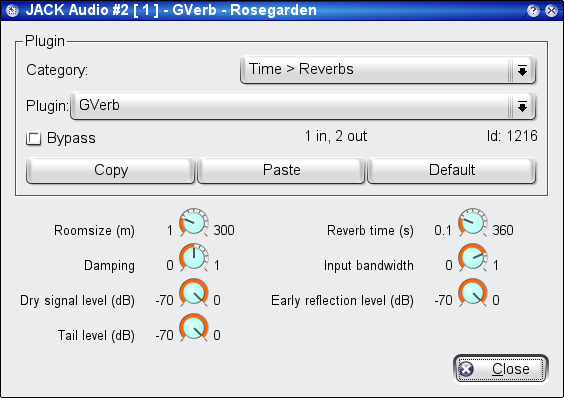Viewport: 564px width, 398px height.
Task: Click the '300' maximum value beside Roomsize
Action: (x=224, y=230)
